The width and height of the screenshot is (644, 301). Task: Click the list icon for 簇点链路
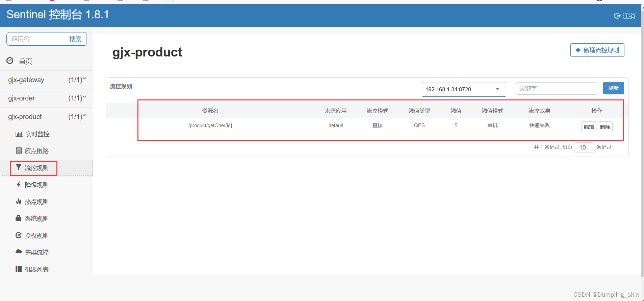point(19,150)
